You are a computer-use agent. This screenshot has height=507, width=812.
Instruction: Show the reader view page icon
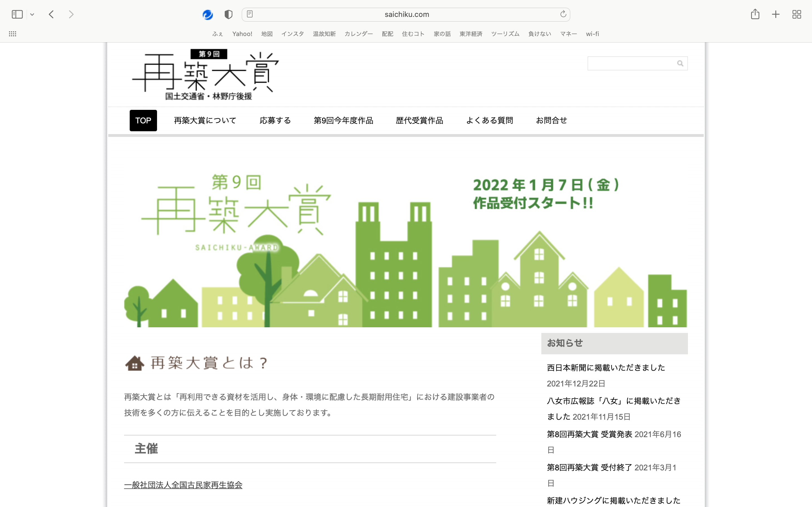(x=250, y=14)
